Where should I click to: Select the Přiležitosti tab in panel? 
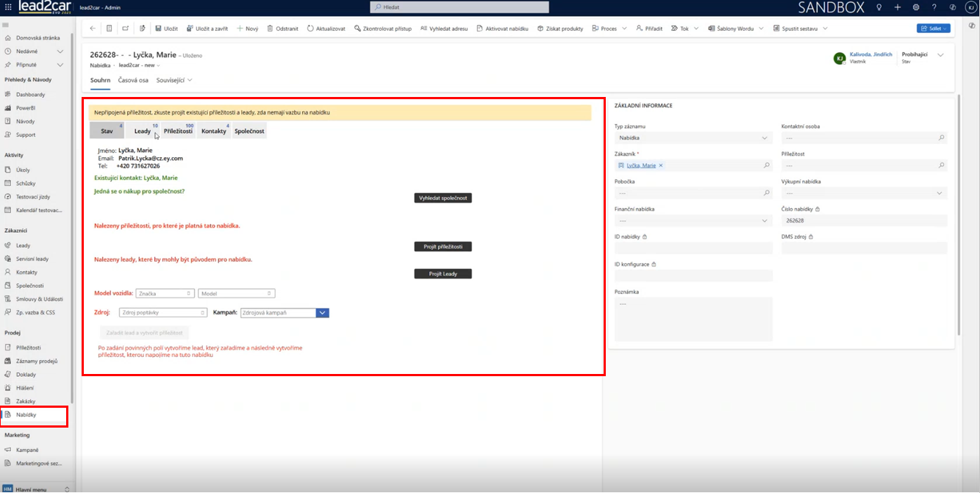[x=178, y=132]
